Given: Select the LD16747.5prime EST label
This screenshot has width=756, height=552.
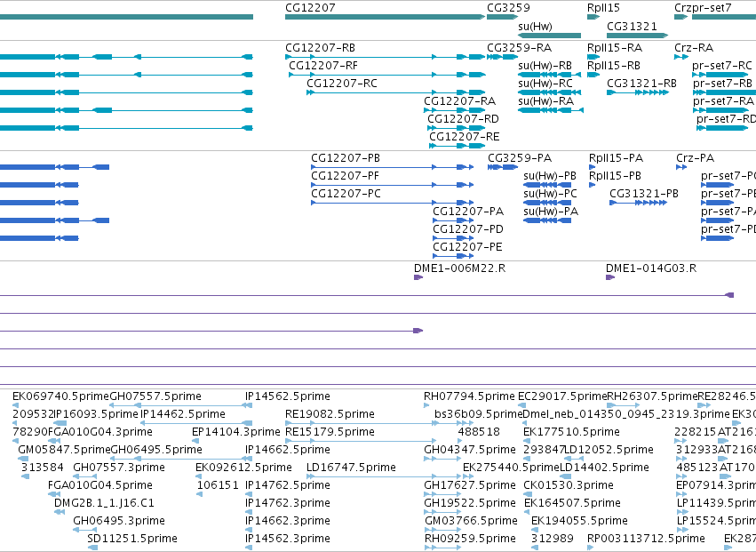Looking at the screenshot, I should click(351, 468).
